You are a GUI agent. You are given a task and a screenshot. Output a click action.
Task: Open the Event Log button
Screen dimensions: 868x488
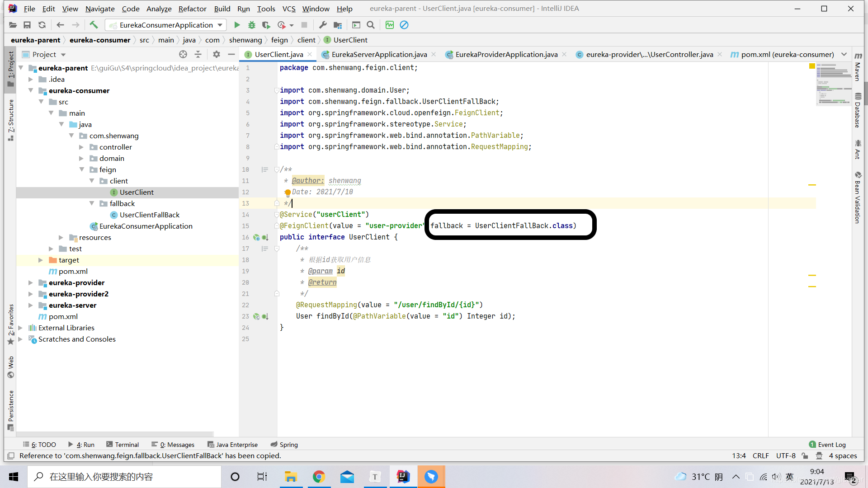(x=827, y=445)
